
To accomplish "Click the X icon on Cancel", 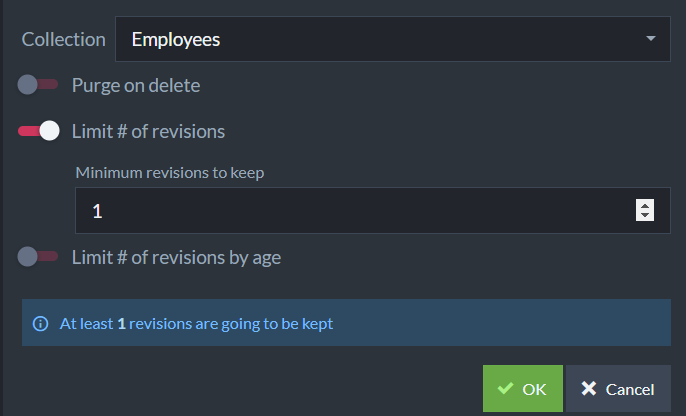I will pyautogui.click(x=588, y=388).
